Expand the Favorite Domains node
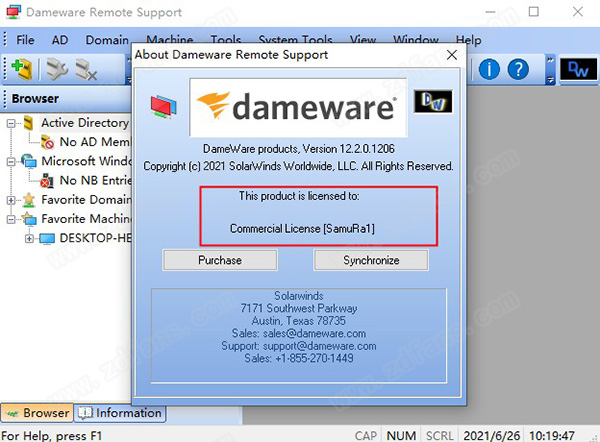The height and width of the screenshot is (442, 600). (x=11, y=200)
